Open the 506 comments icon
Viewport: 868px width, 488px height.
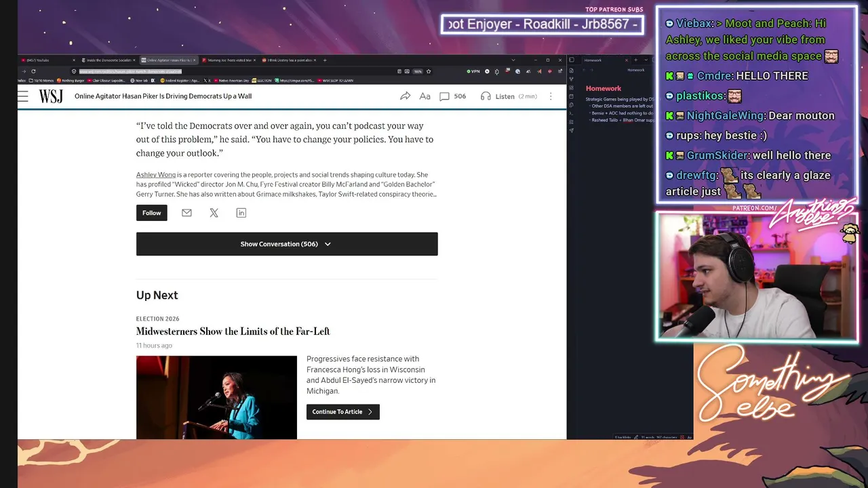[453, 96]
